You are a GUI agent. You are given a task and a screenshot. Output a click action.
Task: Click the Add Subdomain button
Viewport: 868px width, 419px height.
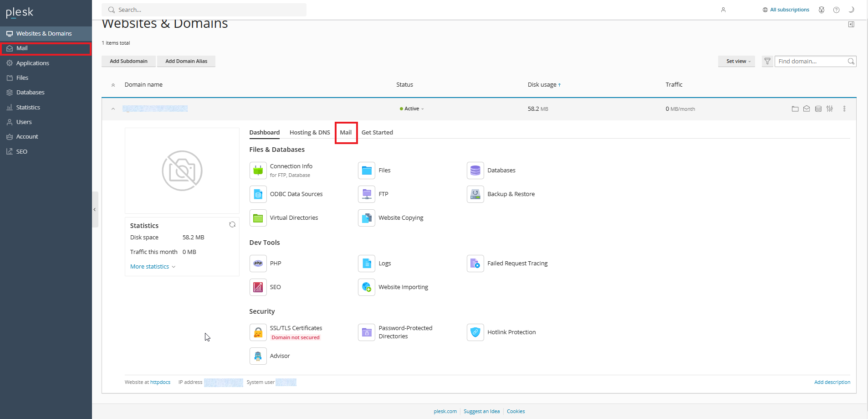128,62
